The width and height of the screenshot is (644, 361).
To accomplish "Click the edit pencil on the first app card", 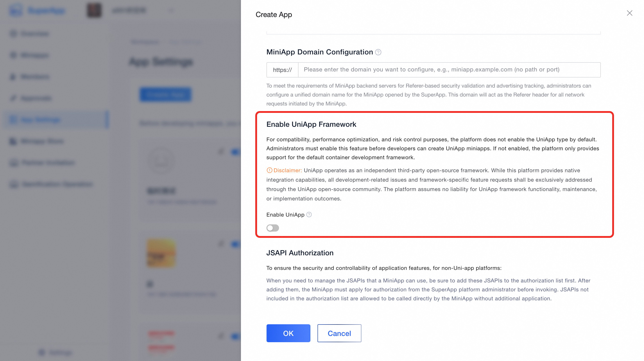I will 221,152.
